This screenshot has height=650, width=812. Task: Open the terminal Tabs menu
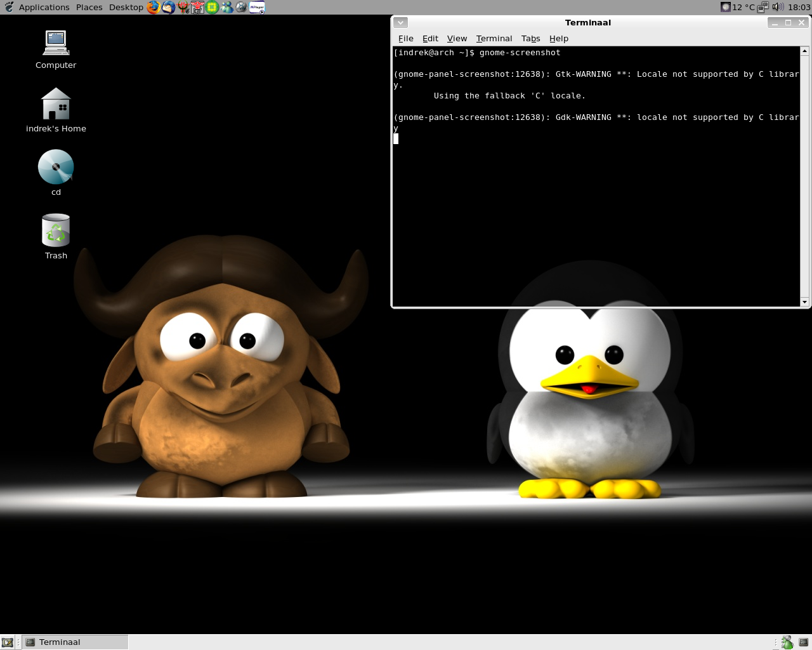(x=530, y=38)
